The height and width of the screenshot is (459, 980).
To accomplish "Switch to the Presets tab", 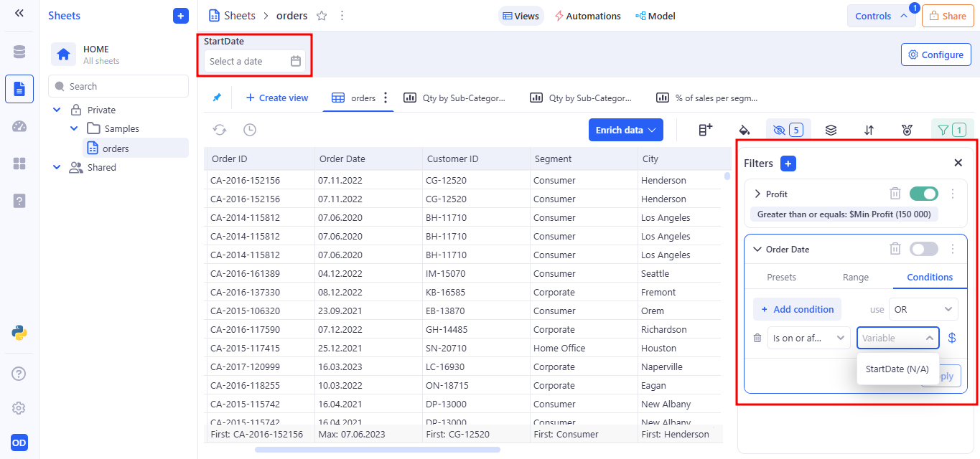I will click(x=781, y=277).
